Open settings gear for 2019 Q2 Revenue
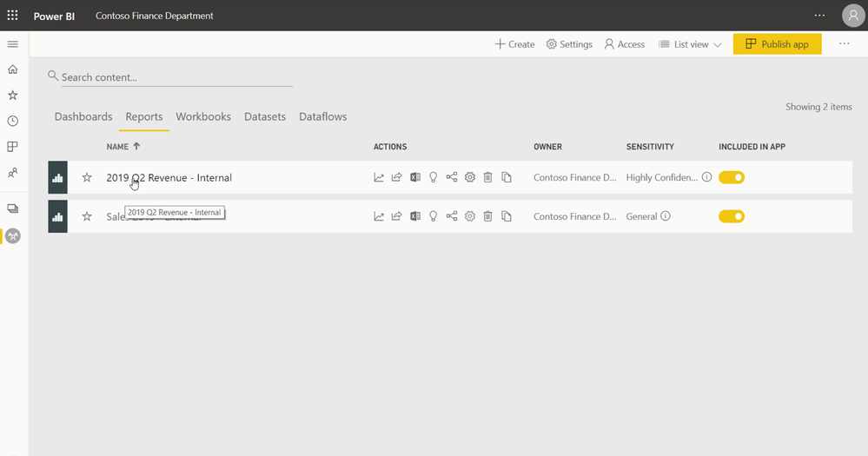The width and height of the screenshot is (868, 456). [x=470, y=178]
